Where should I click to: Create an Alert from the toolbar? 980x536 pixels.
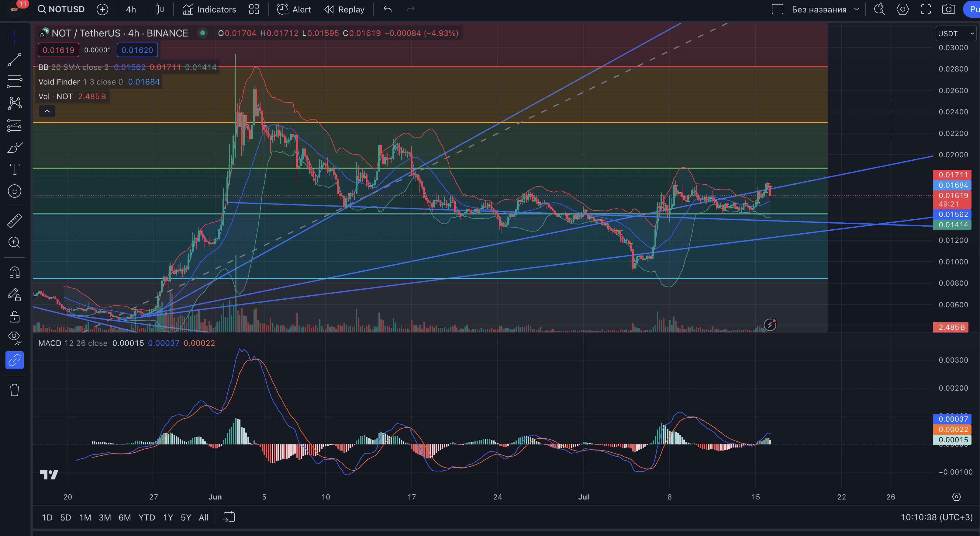(x=294, y=9)
